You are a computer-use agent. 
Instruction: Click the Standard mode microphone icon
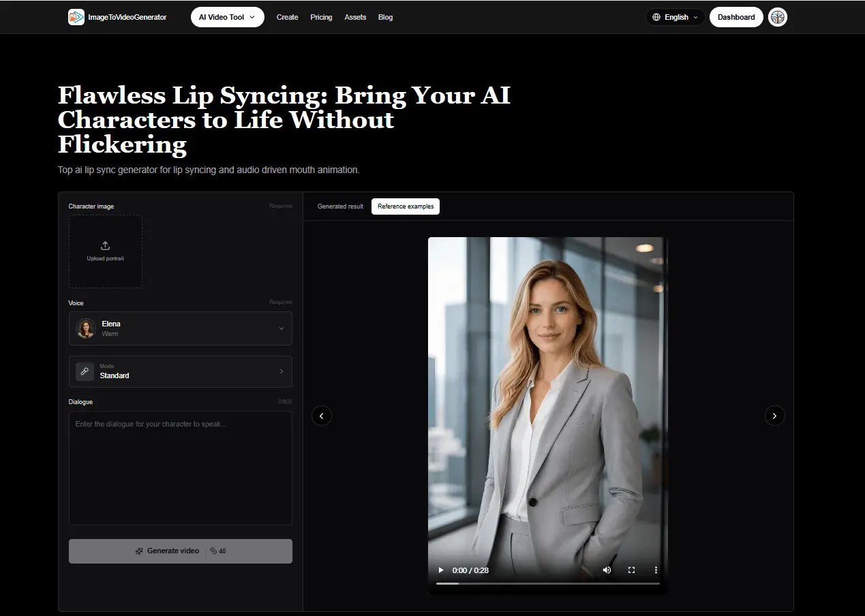[x=85, y=371]
